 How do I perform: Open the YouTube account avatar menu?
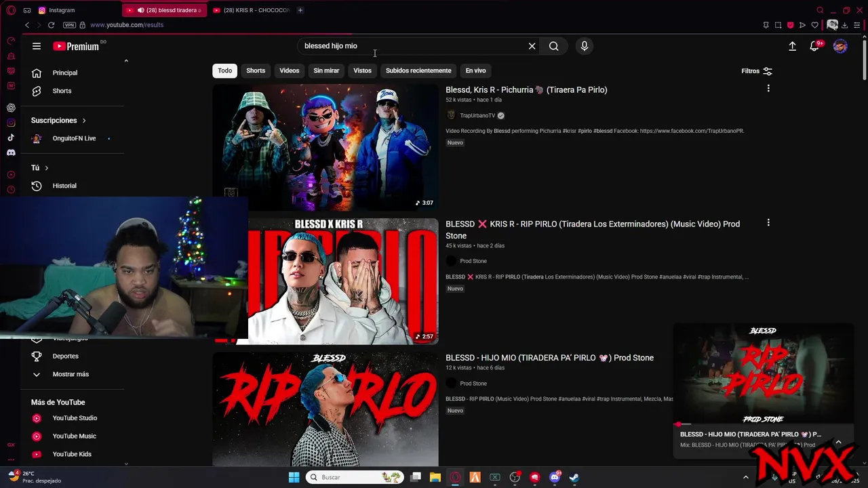coord(840,46)
